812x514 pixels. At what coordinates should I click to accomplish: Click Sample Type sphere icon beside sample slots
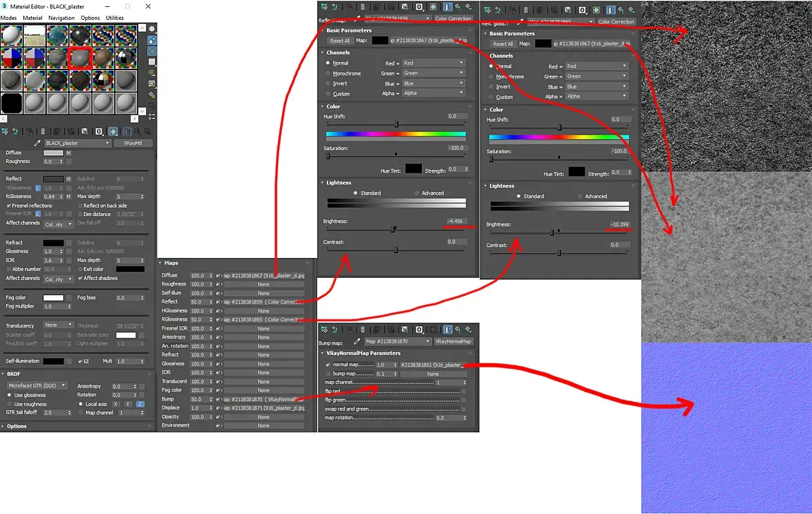[151, 29]
